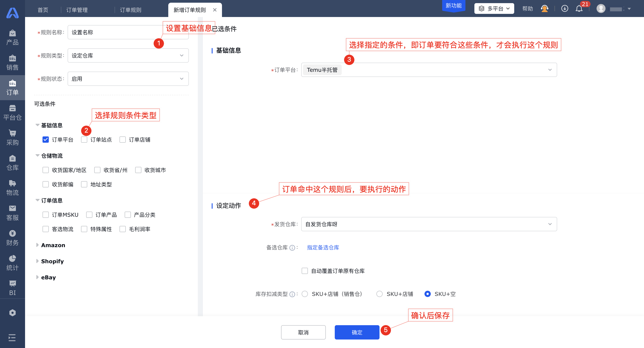The height and width of the screenshot is (348, 644).
Task: Open the 指定备选仓库 link
Action: (x=323, y=248)
